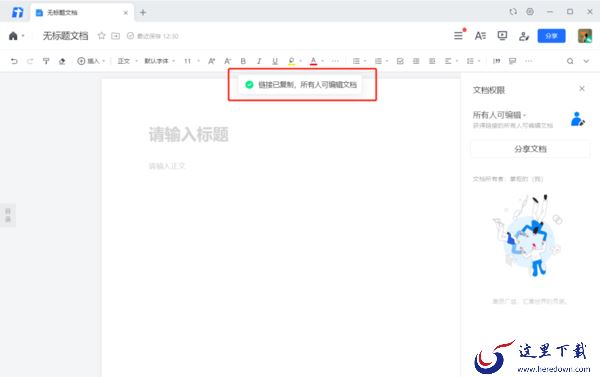Apply the yellow highlight color
600x377 pixels.
pyautogui.click(x=292, y=61)
